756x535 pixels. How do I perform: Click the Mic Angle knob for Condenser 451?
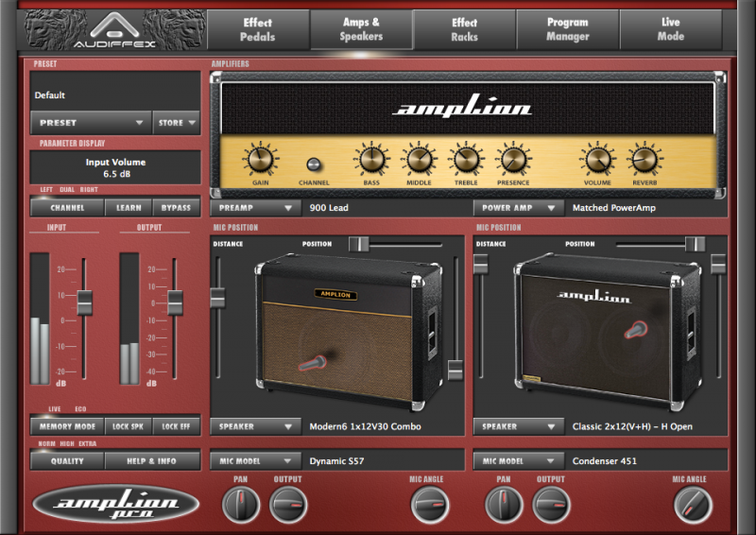pyautogui.click(x=693, y=505)
